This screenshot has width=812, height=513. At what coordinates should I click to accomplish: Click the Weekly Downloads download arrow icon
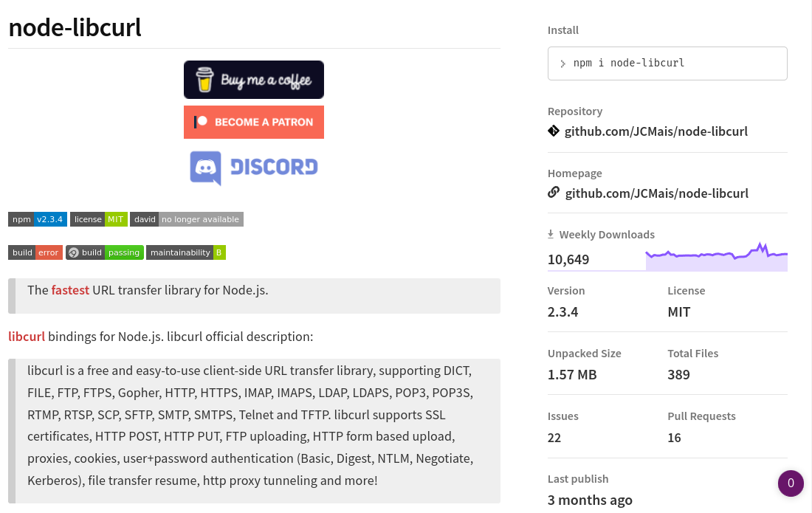[551, 235]
